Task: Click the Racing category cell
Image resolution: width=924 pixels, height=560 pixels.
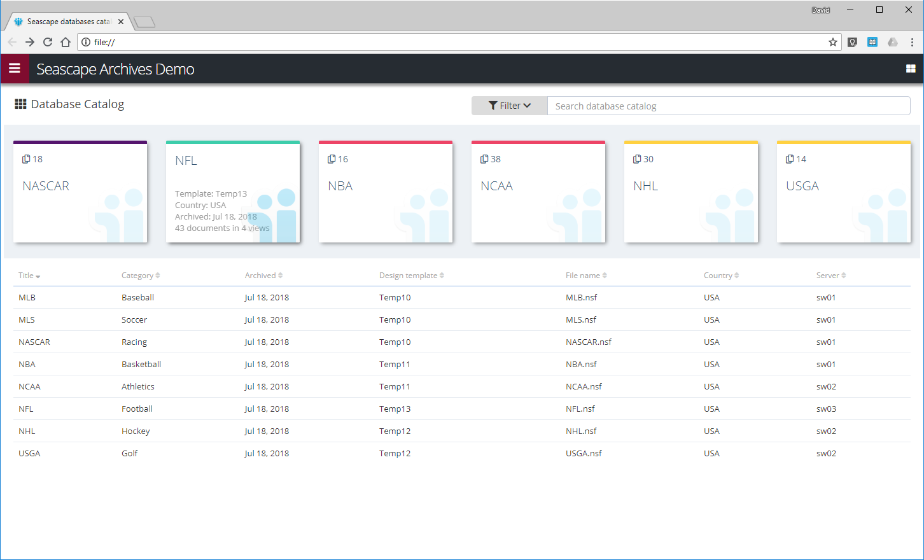Action: pos(134,342)
